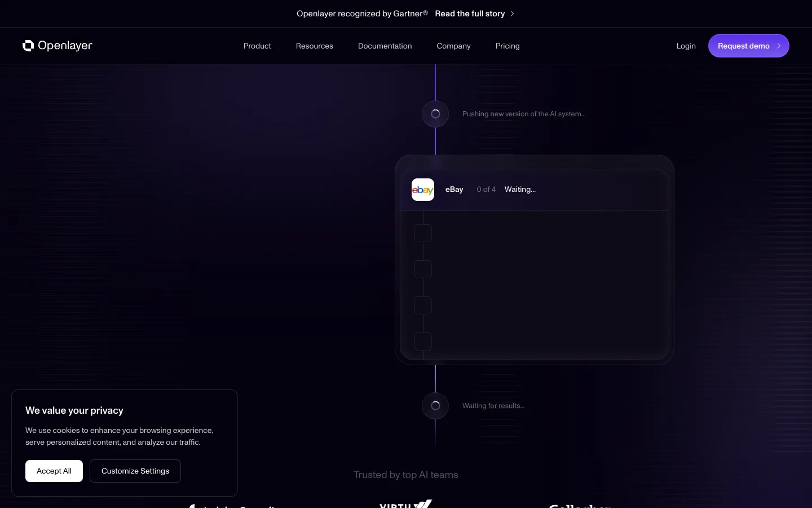The height and width of the screenshot is (508, 812).
Task: Click the spinner beside Pushing new version
Action: tap(435, 114)
